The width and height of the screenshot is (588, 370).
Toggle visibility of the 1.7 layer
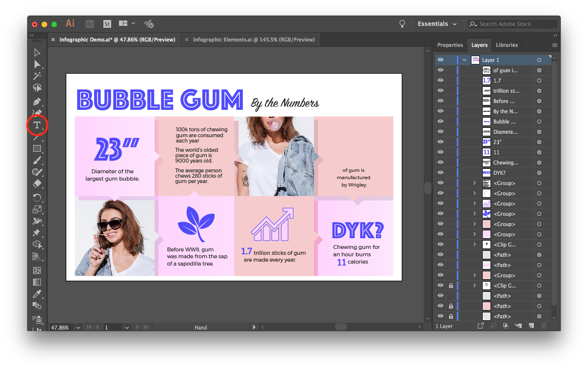440,81
